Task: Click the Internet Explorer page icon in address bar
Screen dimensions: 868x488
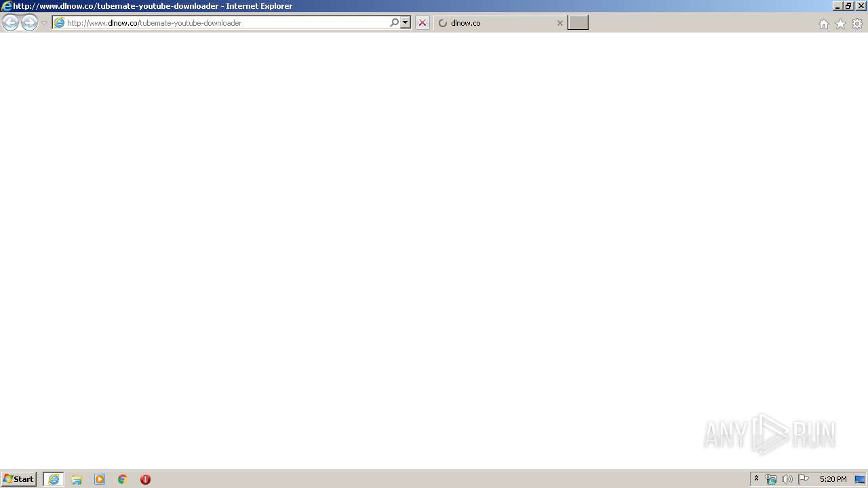Action: (x=59, y=23)
